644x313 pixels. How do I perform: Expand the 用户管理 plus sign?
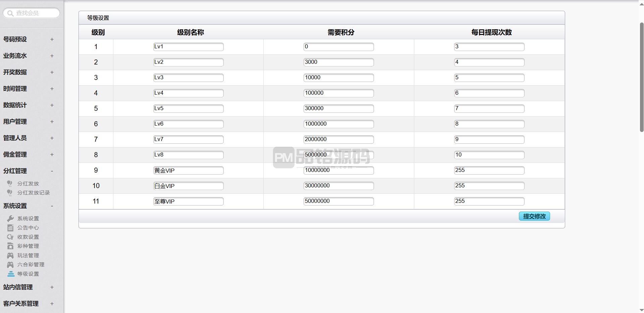tap(52, 122)
